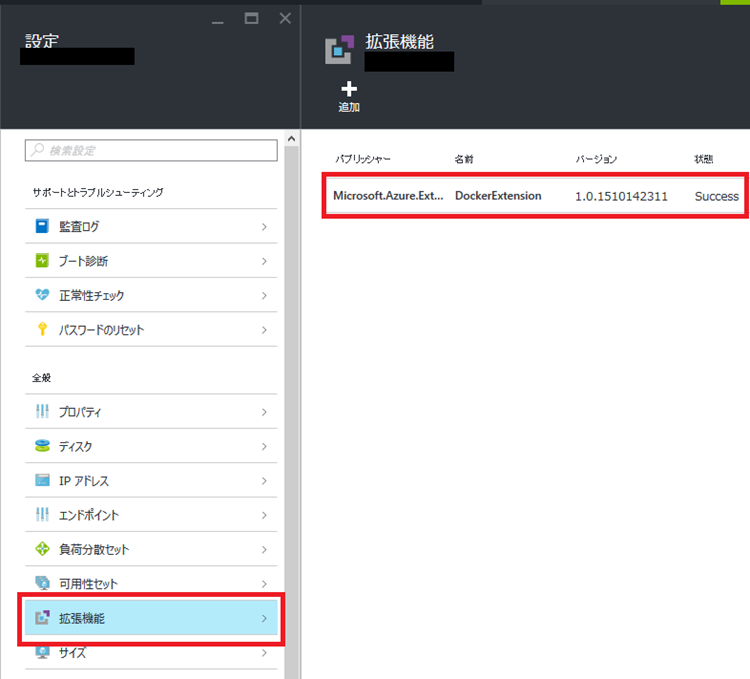Viewport: 750px width, 679px height.
Task: Open 負荷分散セット label
Action: (x=94, y=549)
